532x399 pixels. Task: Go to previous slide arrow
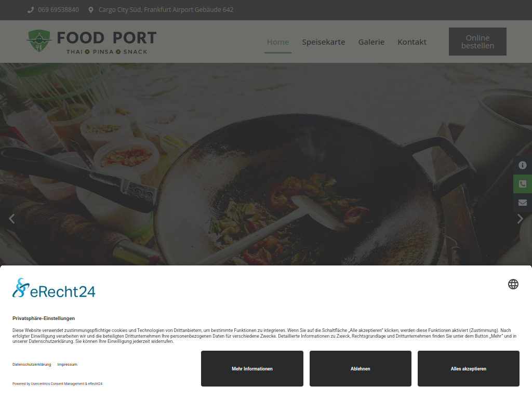[x=11, y=219]
